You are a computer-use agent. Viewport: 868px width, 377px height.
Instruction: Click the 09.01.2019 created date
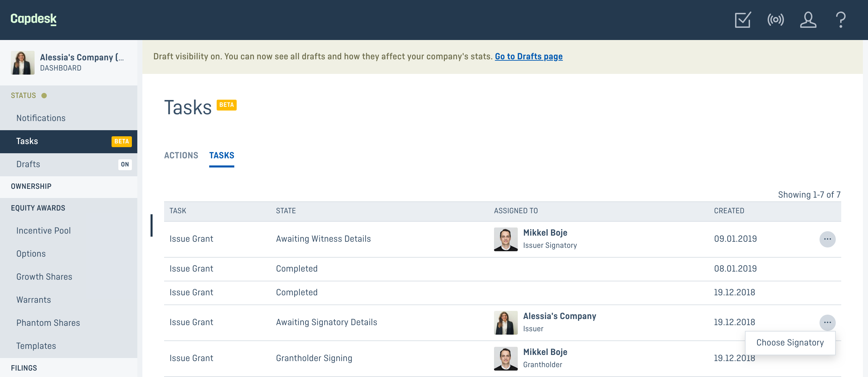coord(735,239)
